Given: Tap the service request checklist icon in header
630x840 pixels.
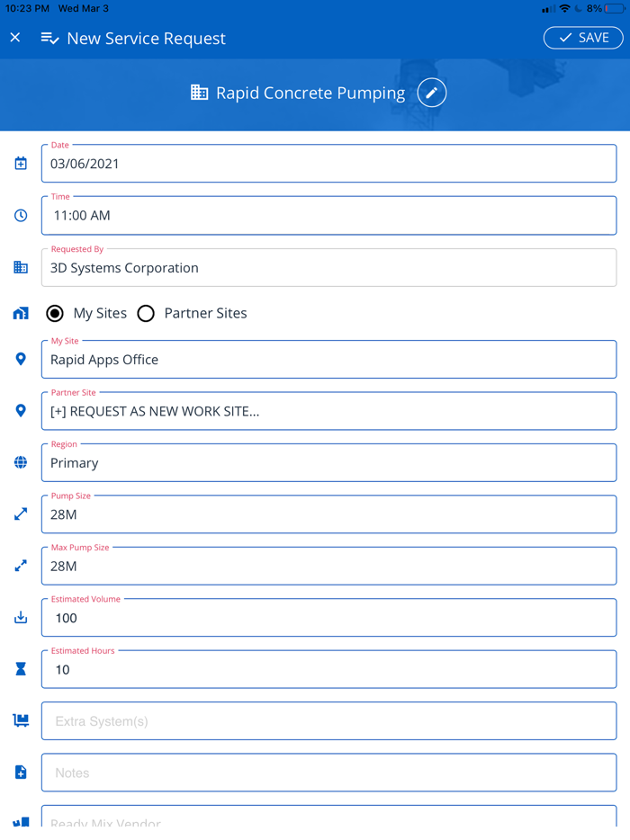Looking at the screenshot, I should tap(48, 38).
